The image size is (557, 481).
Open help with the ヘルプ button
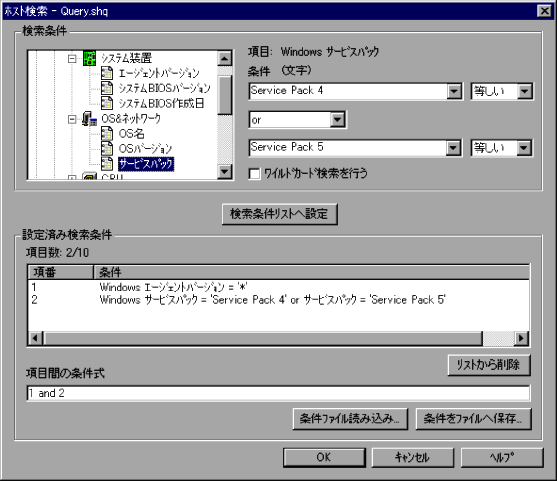click(x=502, y=457)
